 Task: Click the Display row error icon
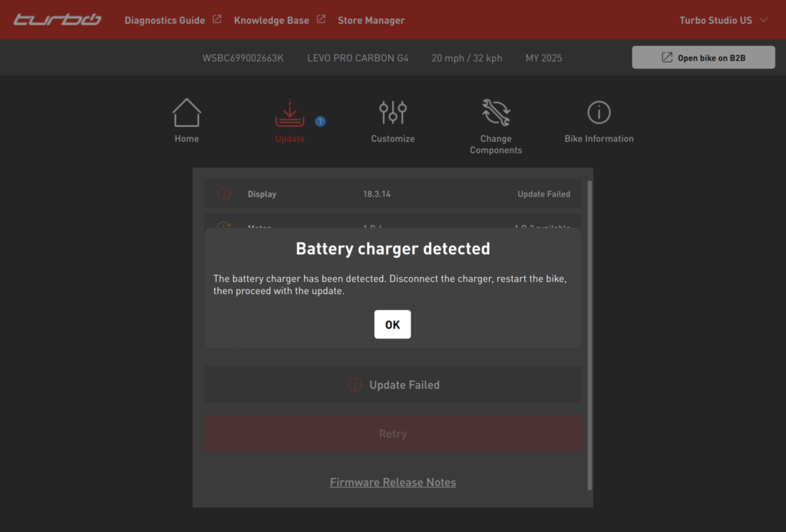coord(224,194)
